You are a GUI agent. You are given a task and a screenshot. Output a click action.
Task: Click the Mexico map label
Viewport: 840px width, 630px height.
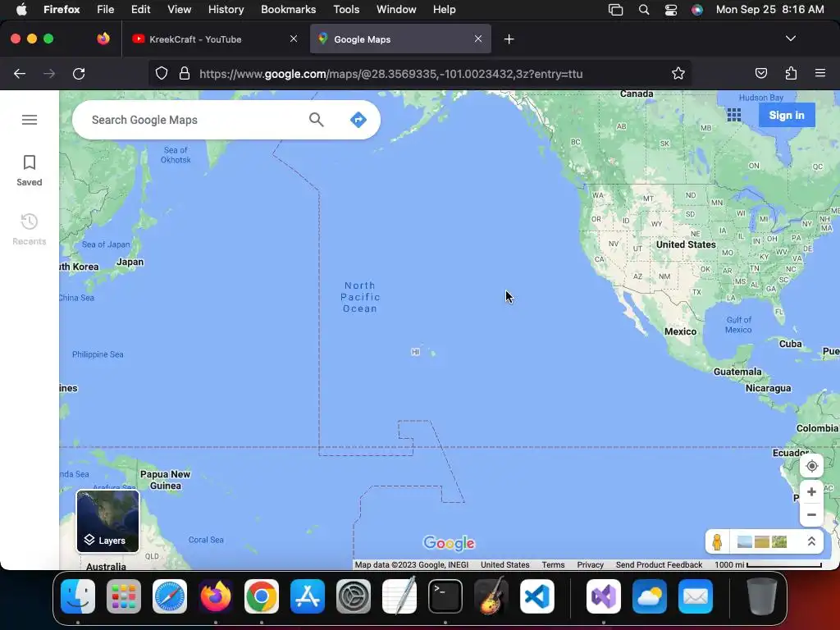click(680, 331)
